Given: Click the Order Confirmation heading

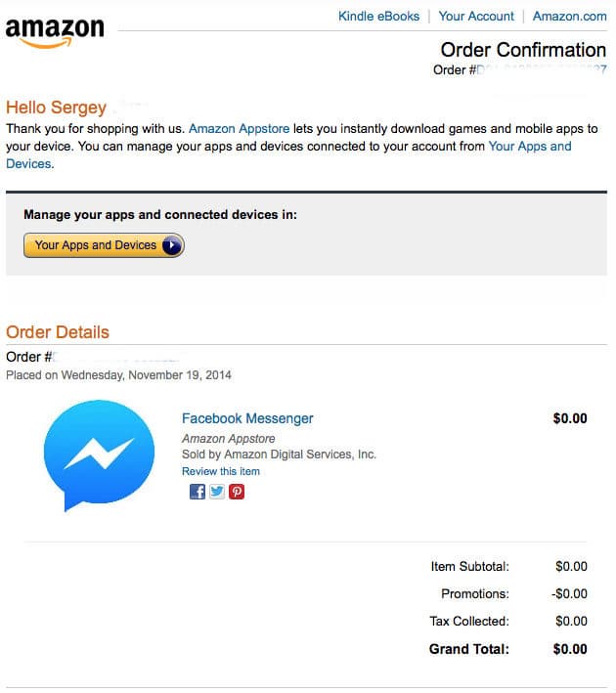Looking at the screenshot, I should pos(523,50).
